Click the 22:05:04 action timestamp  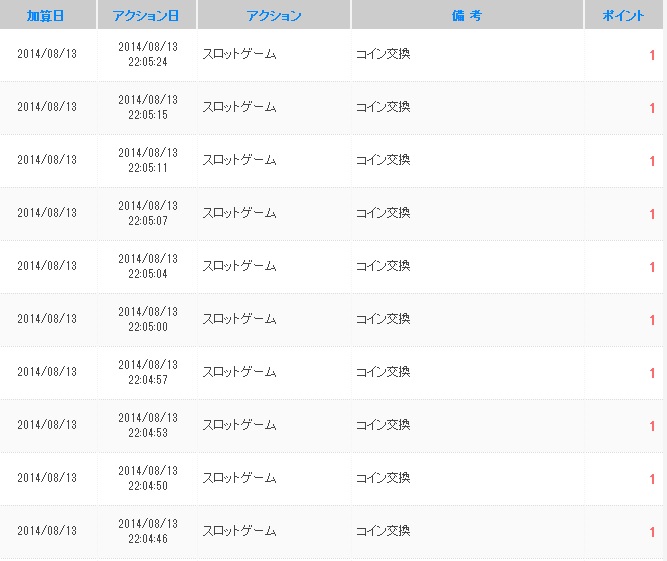coord(148,273)
